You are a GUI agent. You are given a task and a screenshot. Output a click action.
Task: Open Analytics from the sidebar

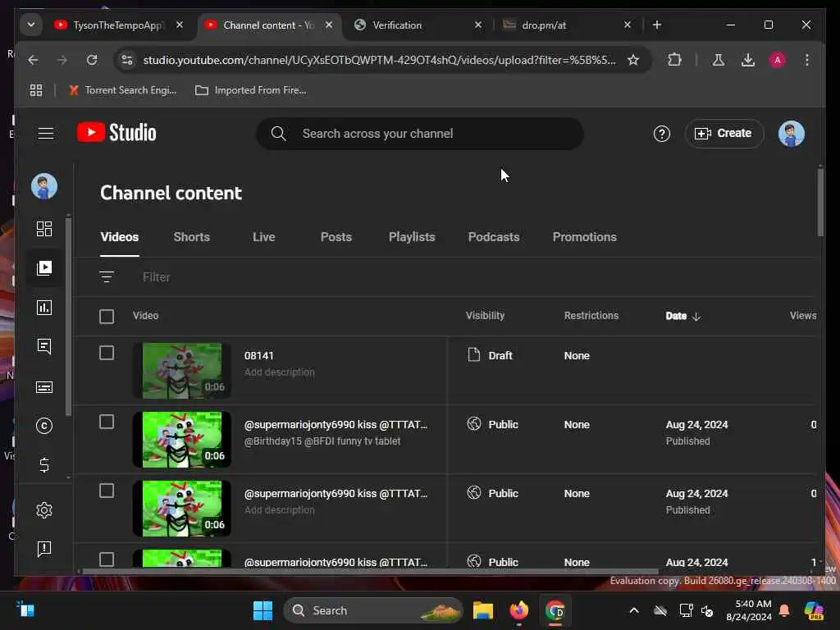click(x=44, y=308)
